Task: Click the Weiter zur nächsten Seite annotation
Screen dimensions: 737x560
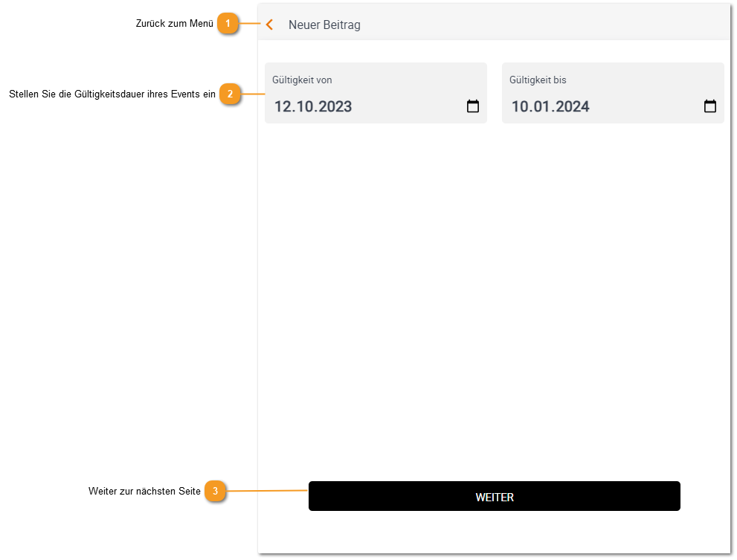Action: click(144, 492)
